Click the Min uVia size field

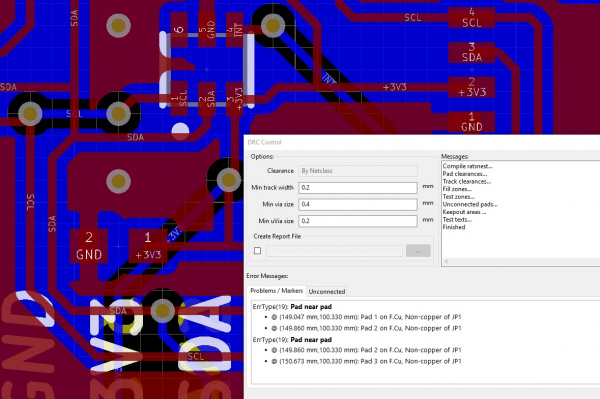tap(358, 221)
